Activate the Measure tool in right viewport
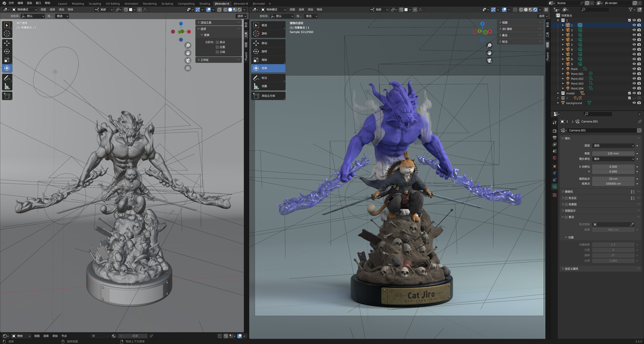Screen dimensions: 644x344 point(268,86)
